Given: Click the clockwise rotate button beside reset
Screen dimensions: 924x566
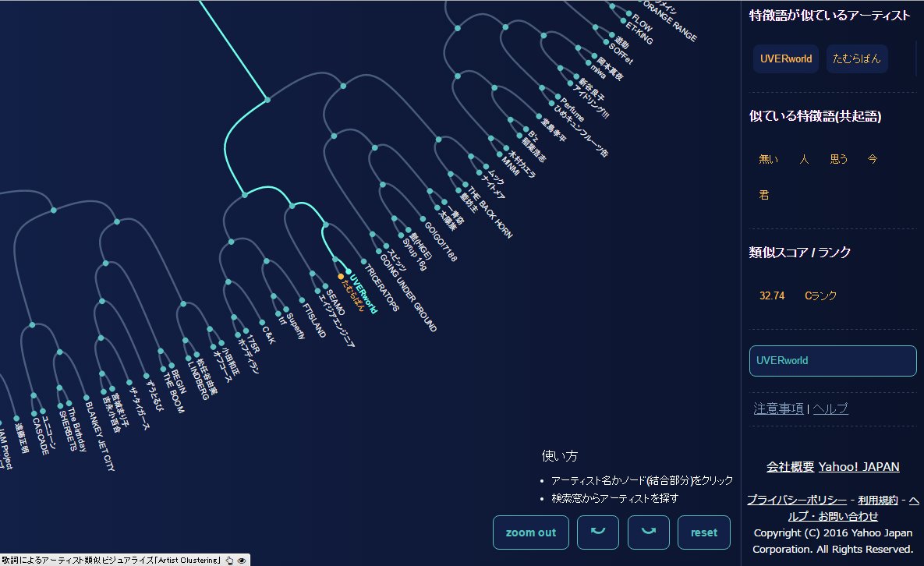Looking at the screenshot, I should [x=648, y=532].
